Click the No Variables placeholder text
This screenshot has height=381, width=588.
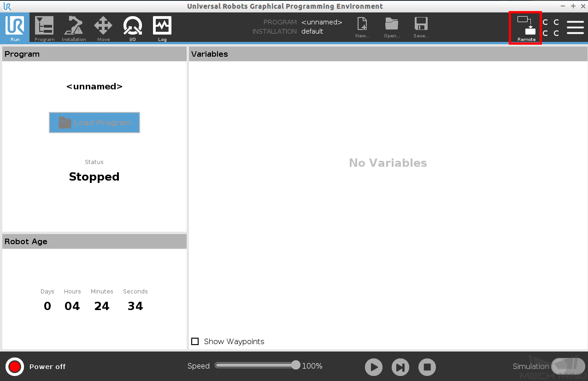pyautogui.click(x=388, y=163)
